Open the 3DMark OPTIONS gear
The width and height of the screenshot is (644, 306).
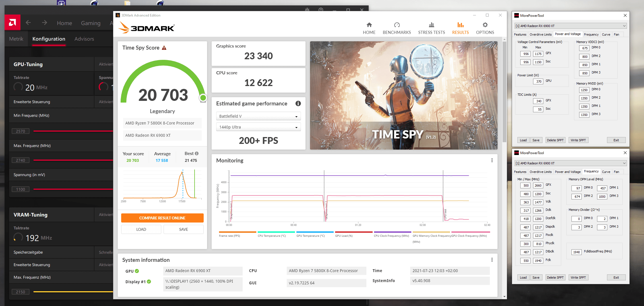pos(485,28)
